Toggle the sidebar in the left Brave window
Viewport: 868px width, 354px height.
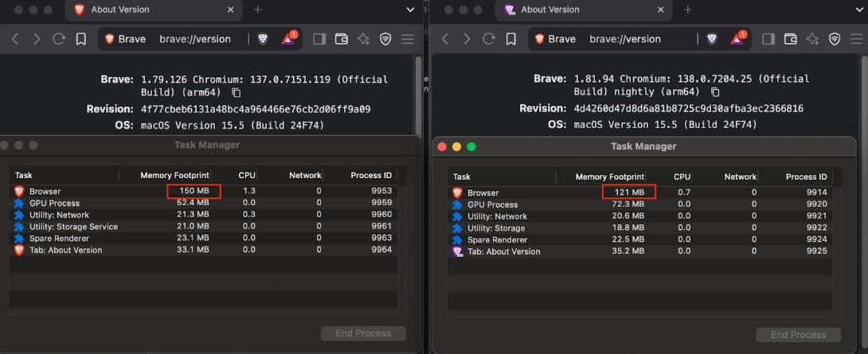[x=319, y=39]
